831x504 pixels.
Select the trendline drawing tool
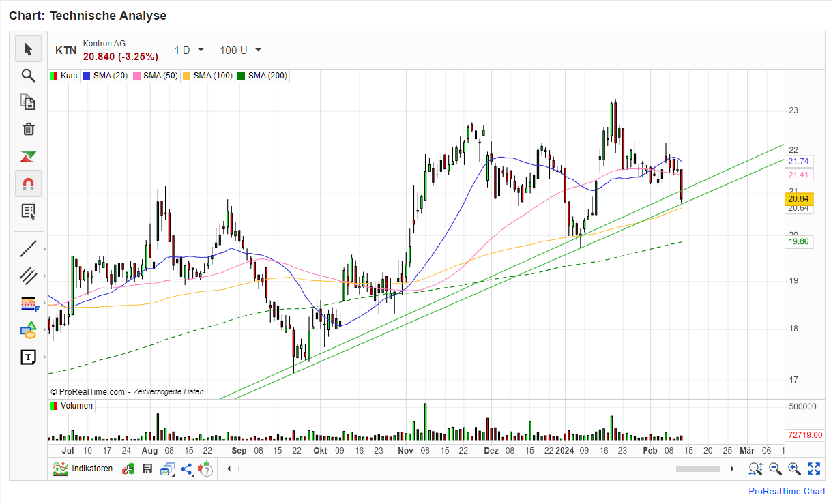pos(28,248)
